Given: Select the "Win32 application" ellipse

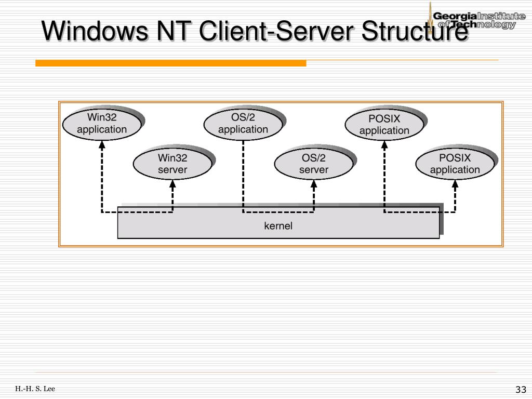Looking at the screenshot, I should [102, 124].
